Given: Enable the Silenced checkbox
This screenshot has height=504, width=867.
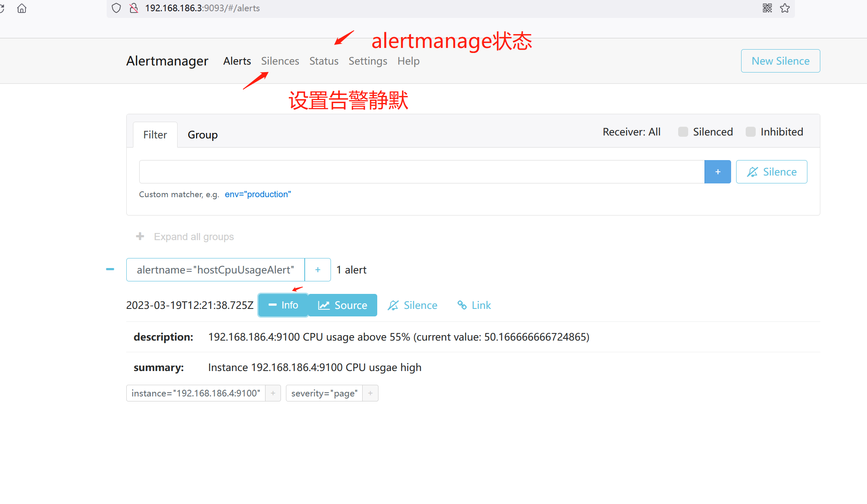Looking at the screenshot, I should click(683, 132).
